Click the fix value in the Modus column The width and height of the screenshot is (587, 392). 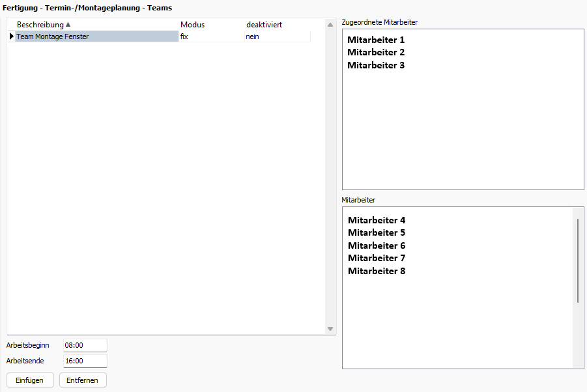[184, 36]
